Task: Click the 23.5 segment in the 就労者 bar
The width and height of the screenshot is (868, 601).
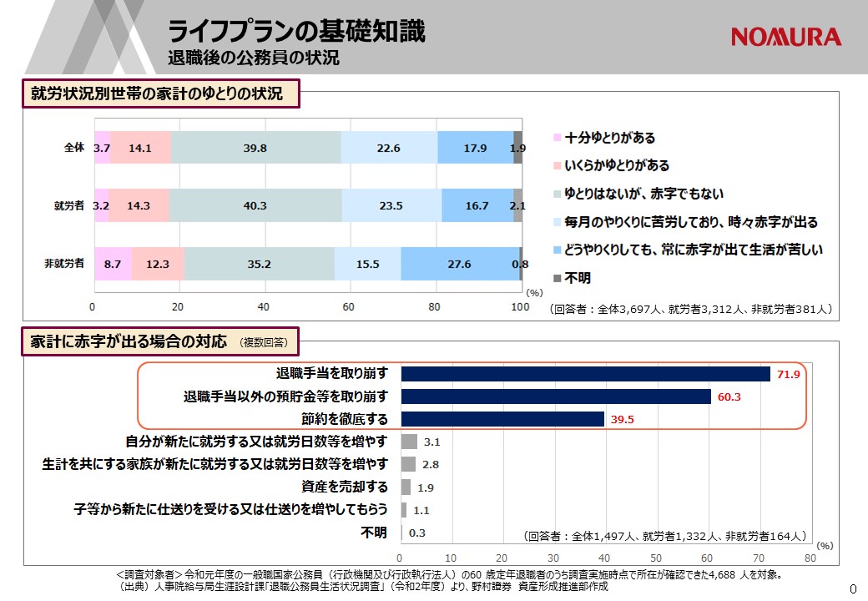Action: (x=391, y=205)
